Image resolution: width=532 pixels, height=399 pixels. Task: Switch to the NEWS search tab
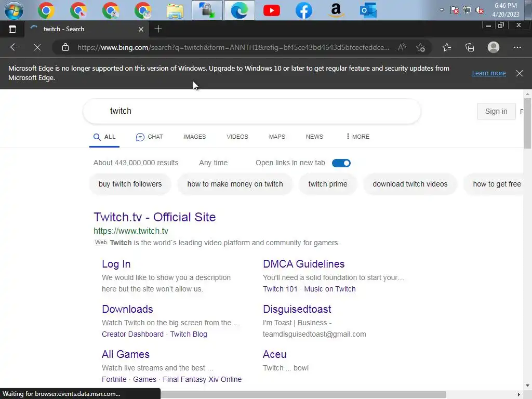click(x=314, y=137)
